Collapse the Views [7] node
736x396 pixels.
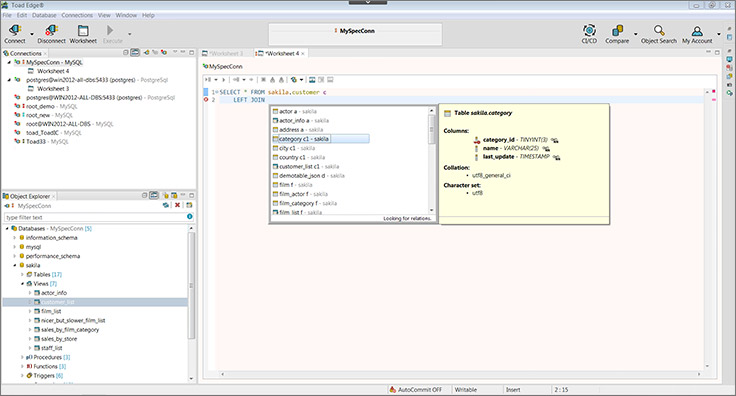point(22,283)
